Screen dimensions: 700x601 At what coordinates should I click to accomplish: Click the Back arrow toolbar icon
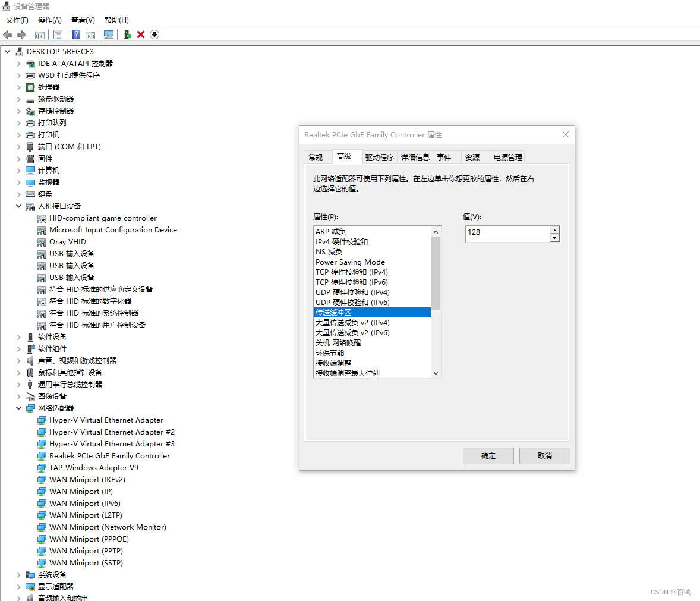point(8,34)
